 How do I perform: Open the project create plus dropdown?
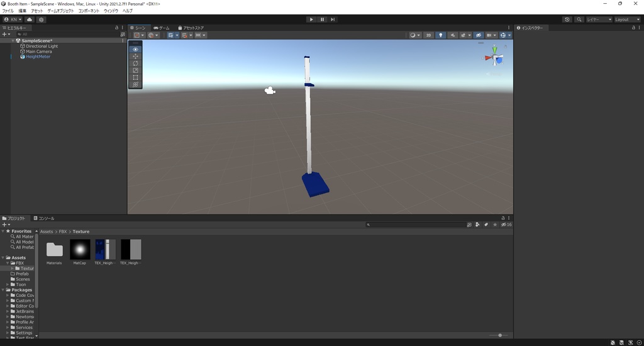coord(6,225)
